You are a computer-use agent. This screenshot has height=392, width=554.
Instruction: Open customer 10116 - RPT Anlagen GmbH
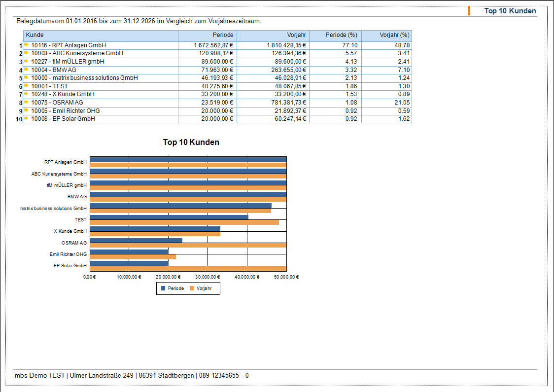point(69,45)
